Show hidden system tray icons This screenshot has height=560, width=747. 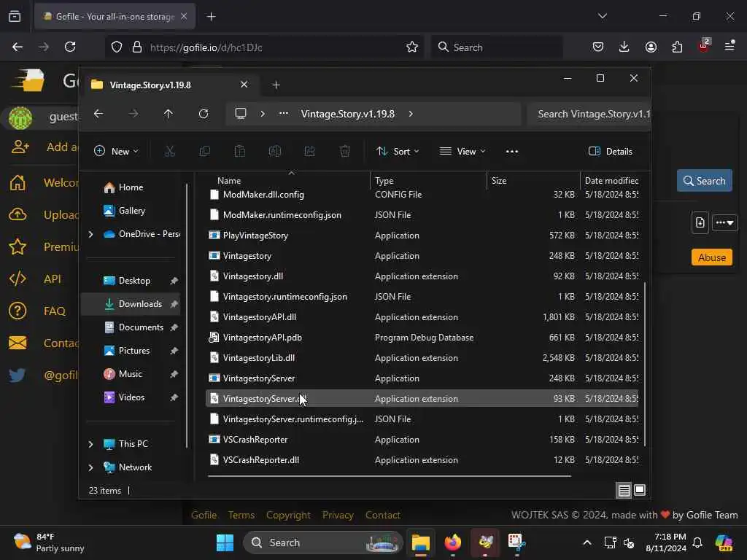587,542
